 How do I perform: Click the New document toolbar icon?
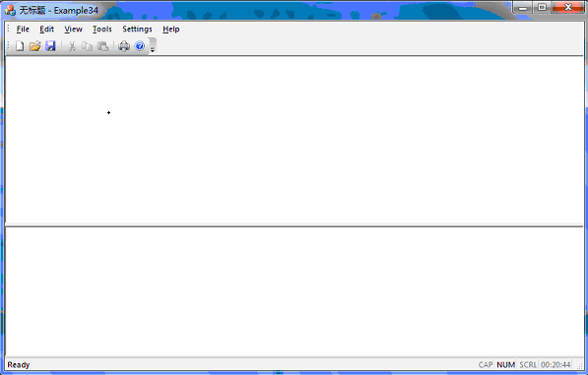[20, 46]
